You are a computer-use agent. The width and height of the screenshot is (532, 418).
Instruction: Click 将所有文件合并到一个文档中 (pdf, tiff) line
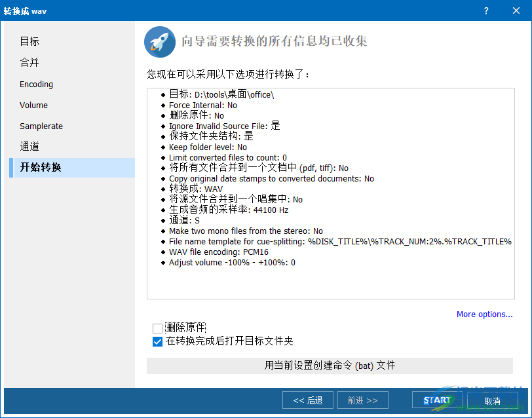pos(259,168)
